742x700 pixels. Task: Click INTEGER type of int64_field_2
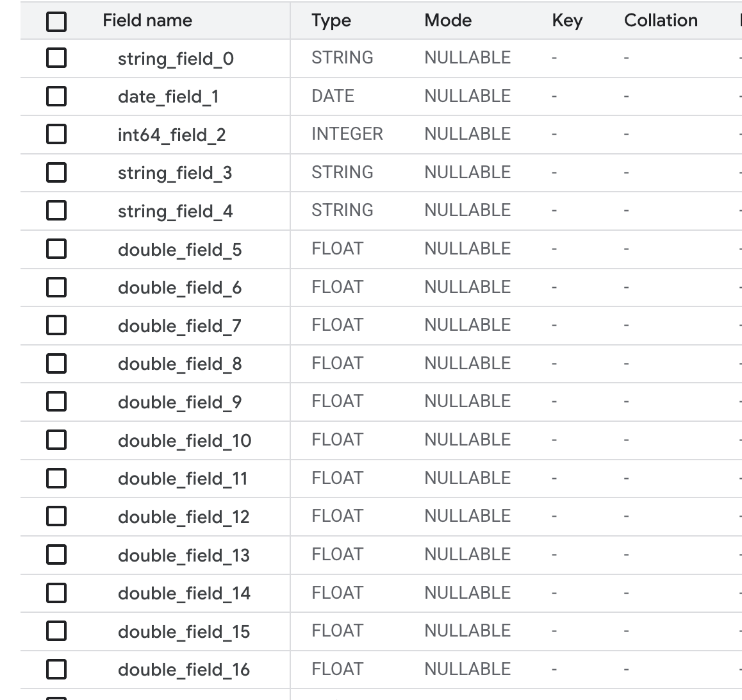(347, 134)
